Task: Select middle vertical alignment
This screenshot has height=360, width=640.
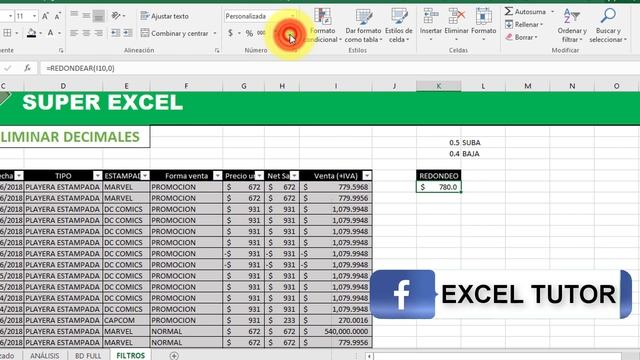Action: pos(87,16)
